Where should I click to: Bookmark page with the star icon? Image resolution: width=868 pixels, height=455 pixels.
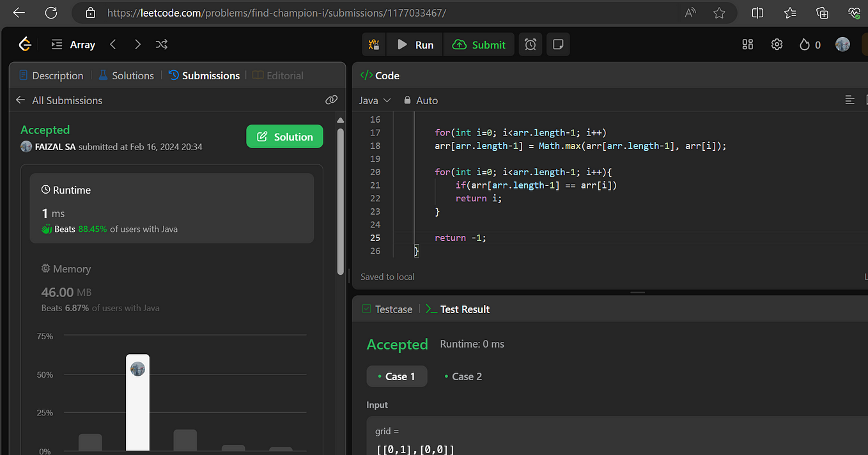pyautogui.click(x=719, y=13)
